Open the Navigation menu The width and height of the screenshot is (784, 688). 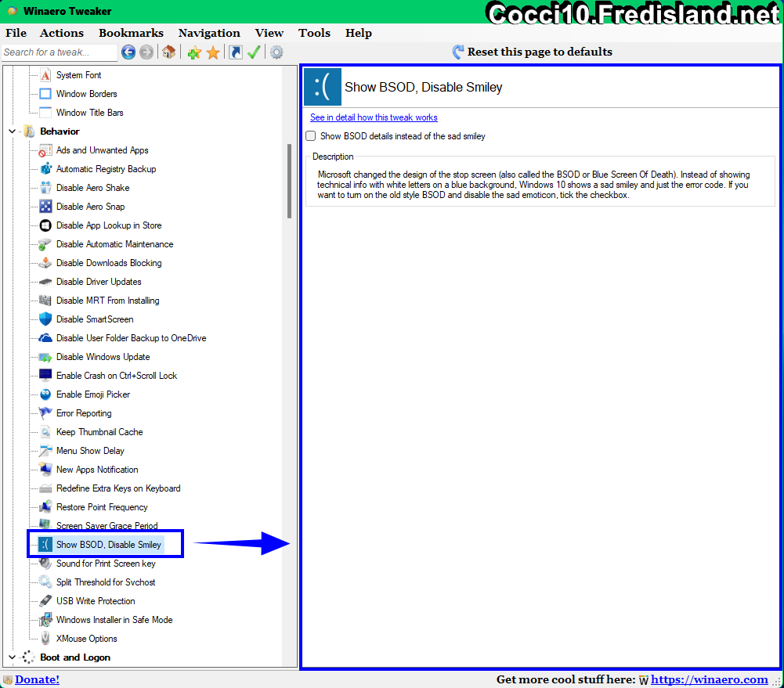click(209, 33)
